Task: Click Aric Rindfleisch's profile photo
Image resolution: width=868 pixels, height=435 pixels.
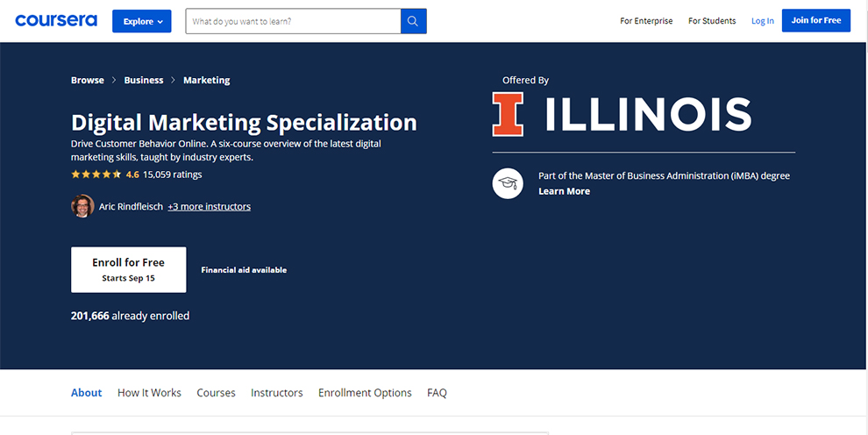Action: (x=82, y=206)
